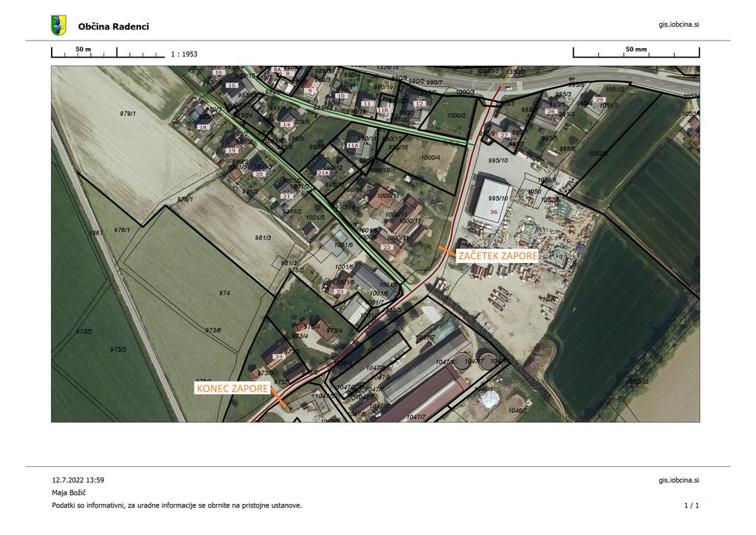Click the 50 mm scale bar

(x=636, y=52)
